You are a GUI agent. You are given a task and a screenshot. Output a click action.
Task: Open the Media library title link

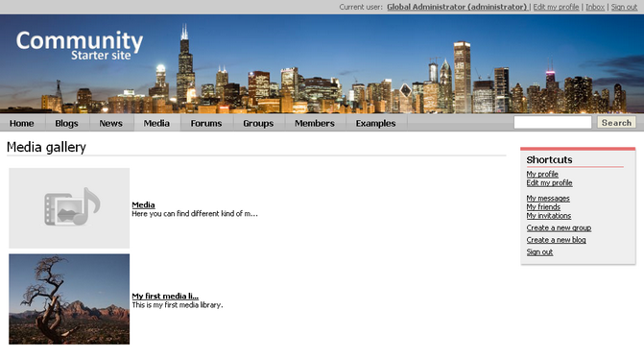coord(143,204)
